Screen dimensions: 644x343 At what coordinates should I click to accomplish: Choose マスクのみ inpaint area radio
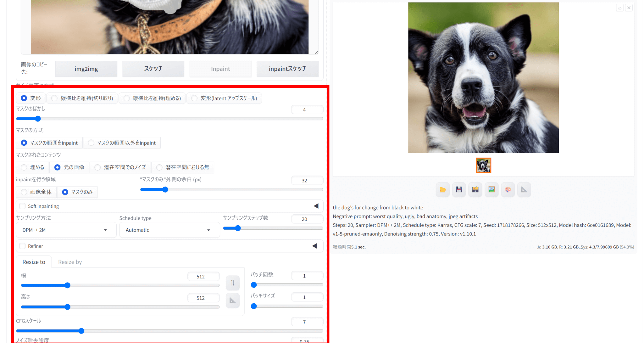coord(77,192)
